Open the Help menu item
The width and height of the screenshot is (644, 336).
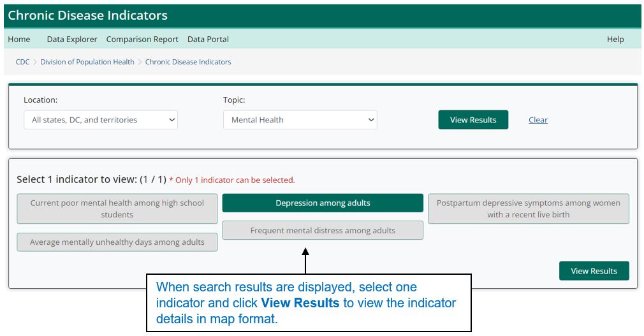pyautogui.click(x=615, y=40)
